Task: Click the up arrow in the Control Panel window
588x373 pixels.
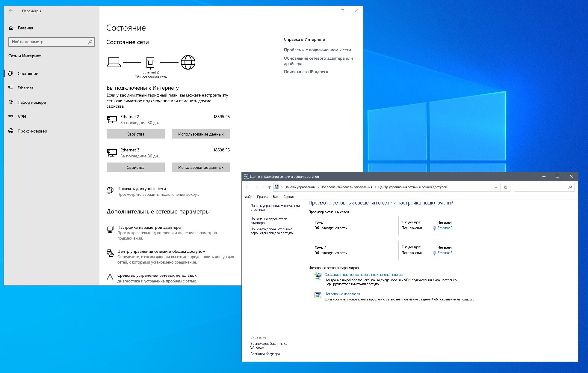Action: click(x=269, y=187)
